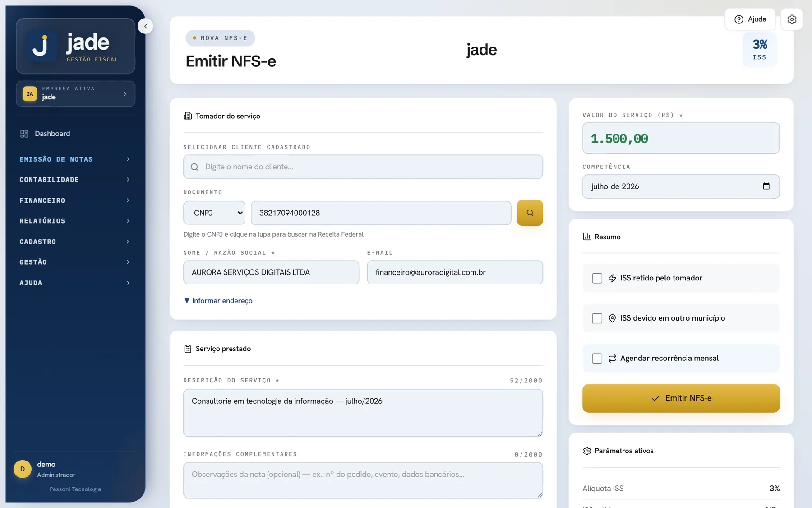The image size is (812, 508).
Task: Click the Jade logo in the sidebar
Action: coord(75,46)
